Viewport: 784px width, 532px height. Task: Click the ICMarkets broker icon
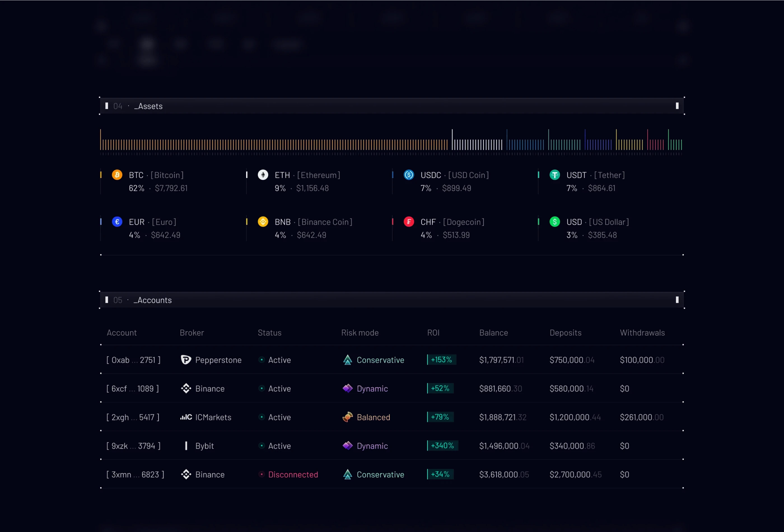point(186,417)
